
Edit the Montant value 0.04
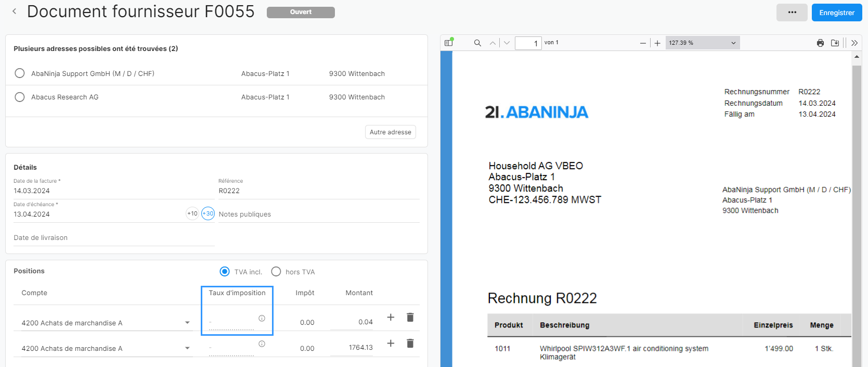pyautogui.click(x=352, y=322)
